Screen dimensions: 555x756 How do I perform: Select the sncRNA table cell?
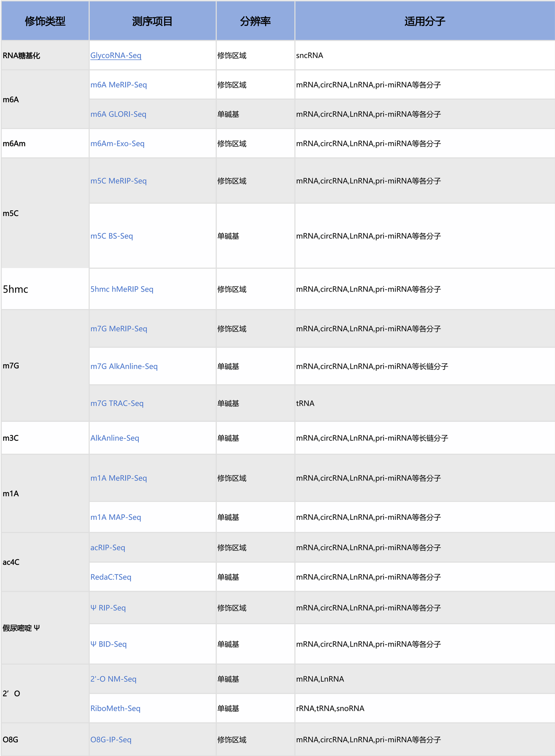(x=309, y=55)
